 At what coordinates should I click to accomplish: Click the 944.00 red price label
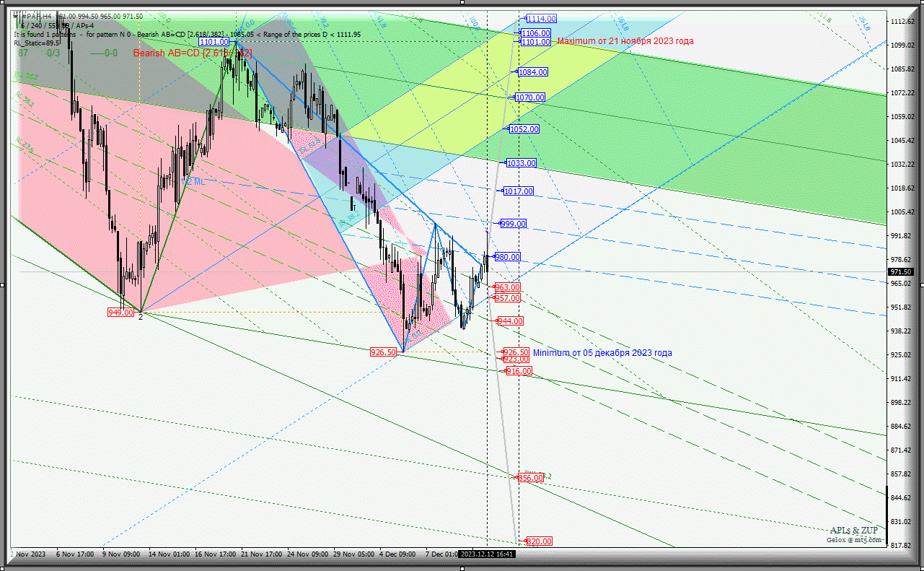[510, 321]
